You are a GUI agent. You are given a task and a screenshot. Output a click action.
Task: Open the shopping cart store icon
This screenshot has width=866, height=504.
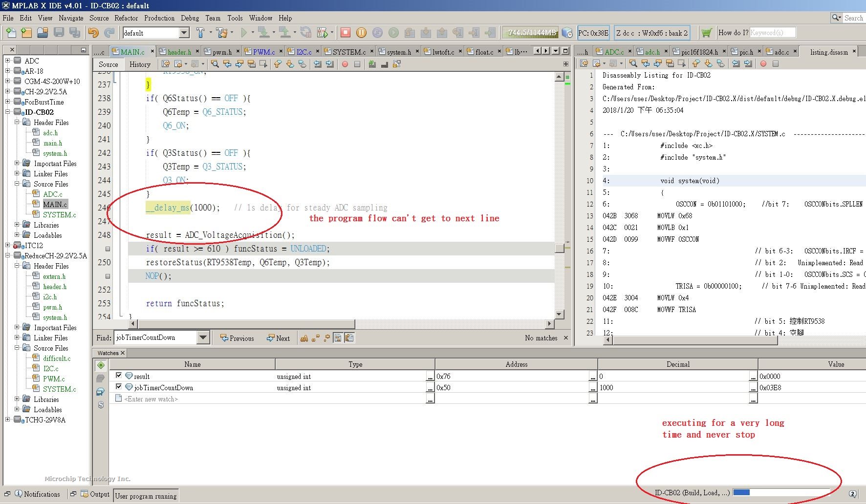point(706,33)
